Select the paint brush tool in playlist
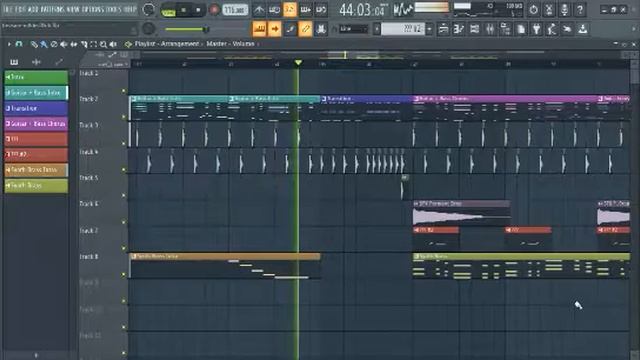This screenshot has width=640, height=360. (x=44, y=44)
